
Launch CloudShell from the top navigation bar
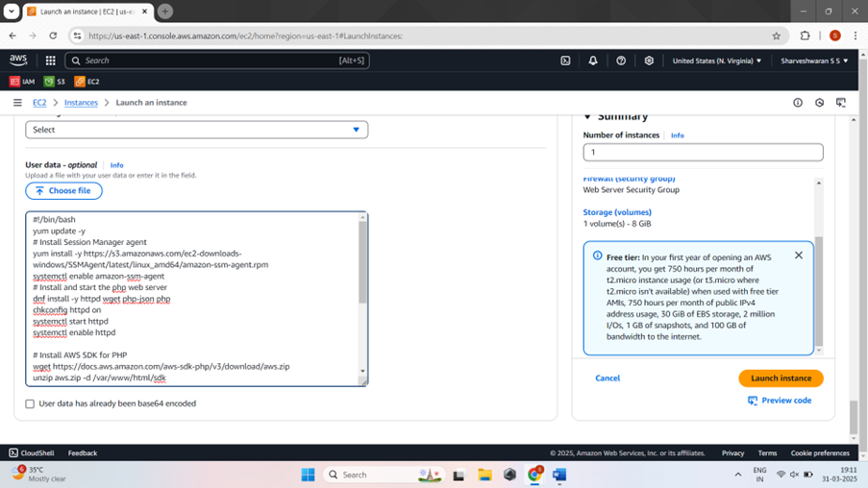click(x=565, y=61)
